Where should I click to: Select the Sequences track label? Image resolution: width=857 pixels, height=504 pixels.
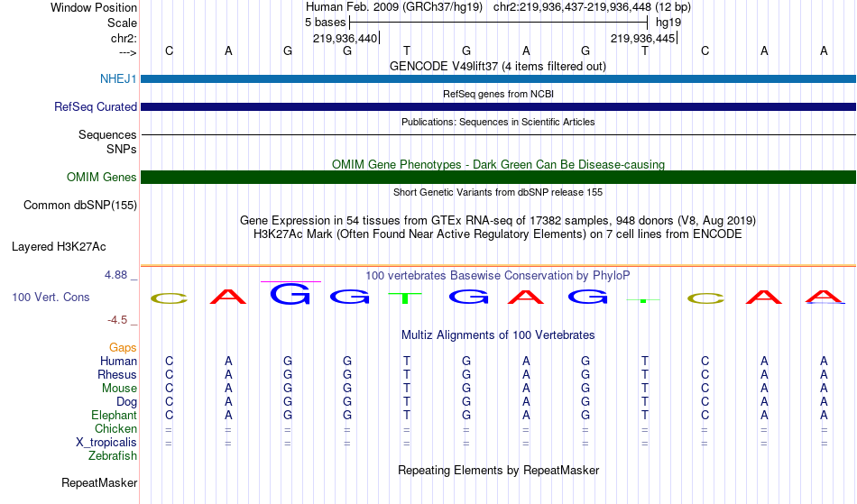107,135
